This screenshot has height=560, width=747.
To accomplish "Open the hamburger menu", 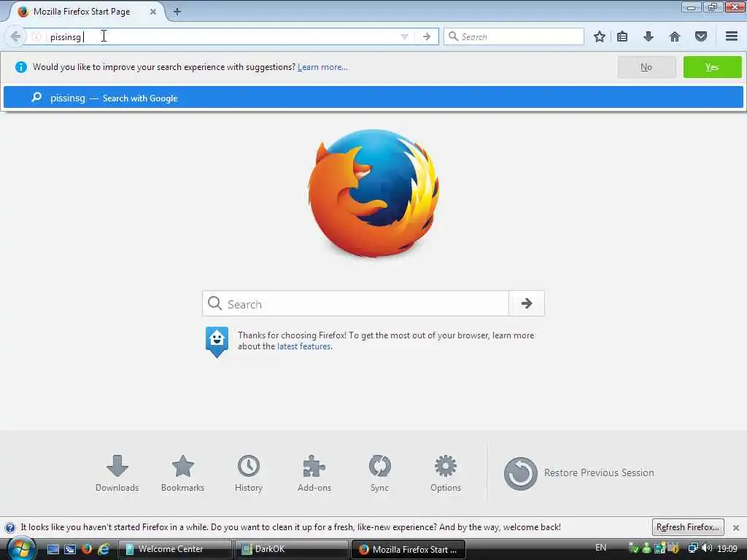I will pos(731,36).
